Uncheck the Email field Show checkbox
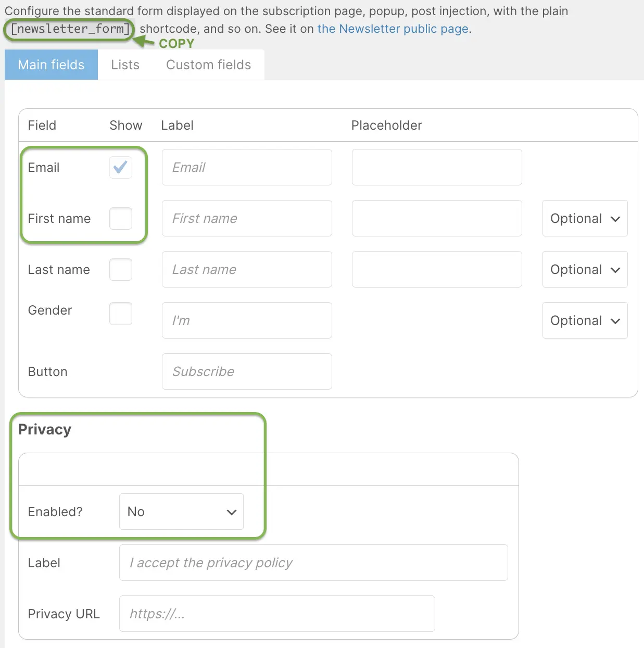644x648 pixels. click(120, 167)
